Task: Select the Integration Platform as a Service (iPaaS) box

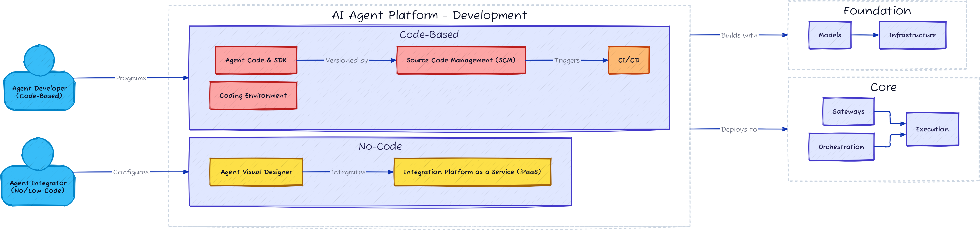Action: pyautogui.click(x=472, y=172)
